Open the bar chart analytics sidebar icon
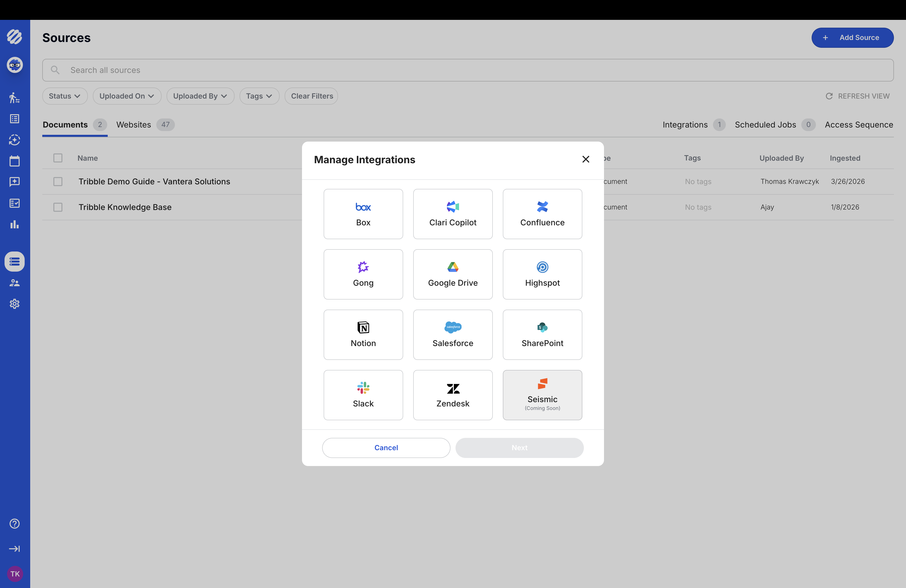The height and width of the screenshot is (588, 906). point(14,224)
